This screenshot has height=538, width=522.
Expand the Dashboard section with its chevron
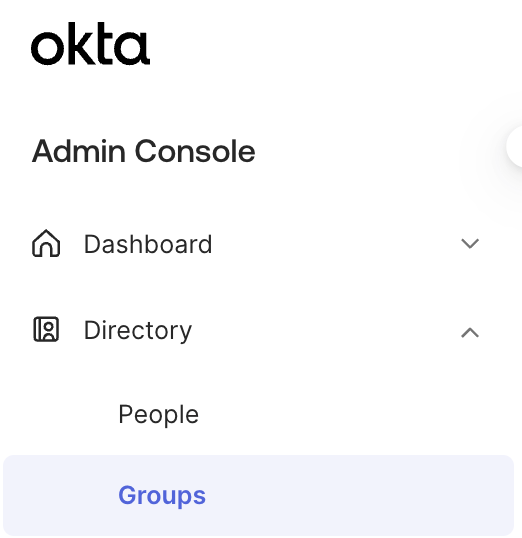click(x=469, y=244)
